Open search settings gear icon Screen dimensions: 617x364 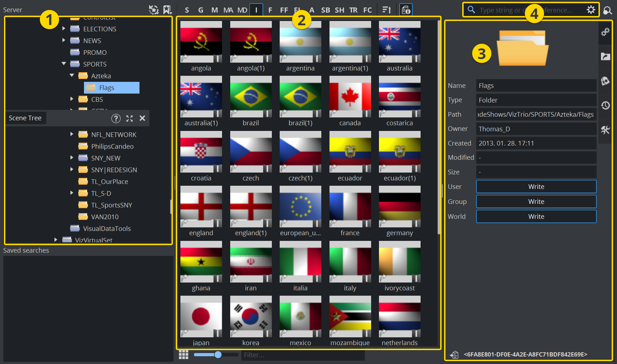coord(591,10)
